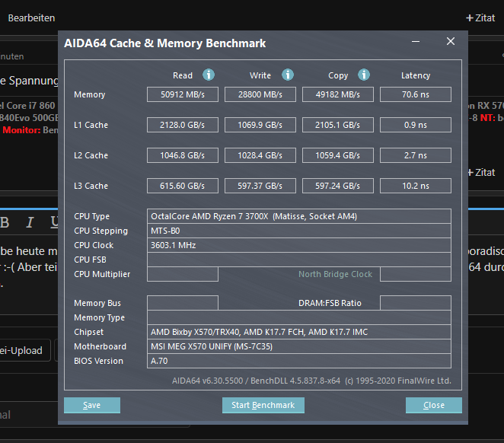Click the empty CPU Multiplier field
The height and width of the screenshot is (443, 504).
click(183, 274)
